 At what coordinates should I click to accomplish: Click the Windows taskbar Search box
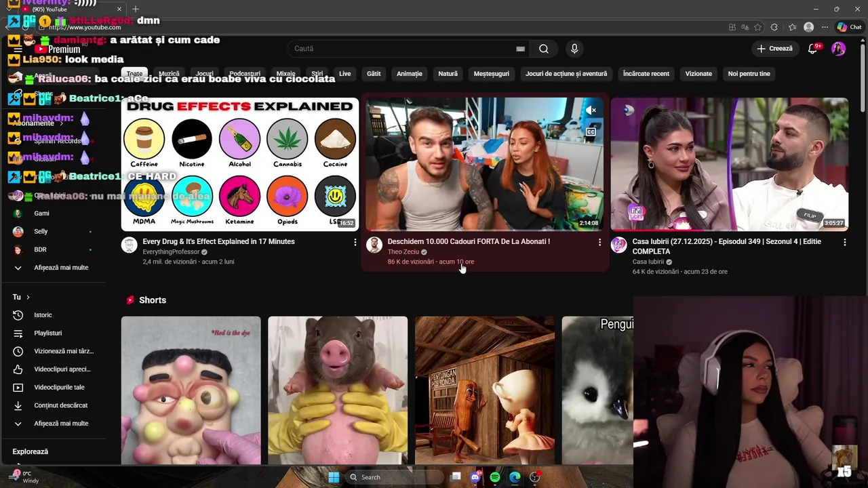tap(395, 477)
